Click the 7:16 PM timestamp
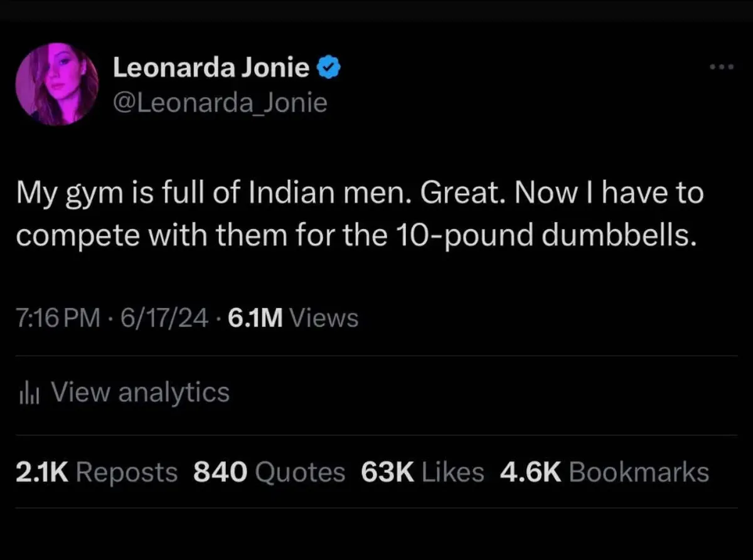Image resolution: width=753 pixels, height=560 pixels. 57,319
